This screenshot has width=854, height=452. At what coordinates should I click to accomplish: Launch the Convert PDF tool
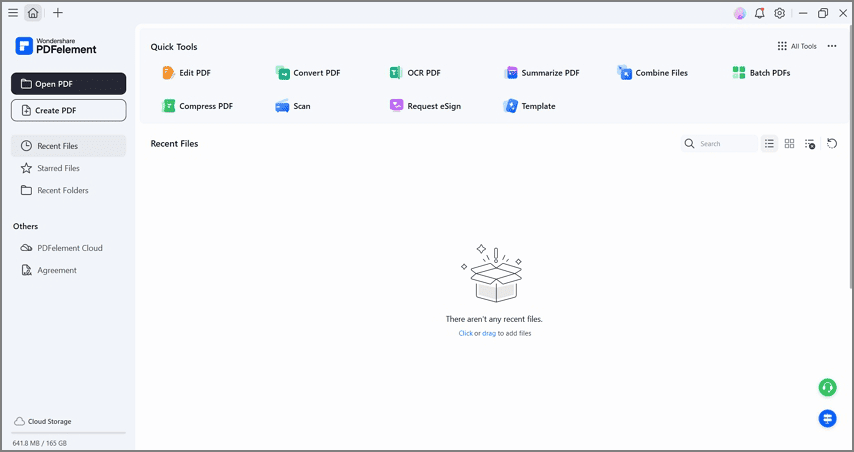(308, 73)
